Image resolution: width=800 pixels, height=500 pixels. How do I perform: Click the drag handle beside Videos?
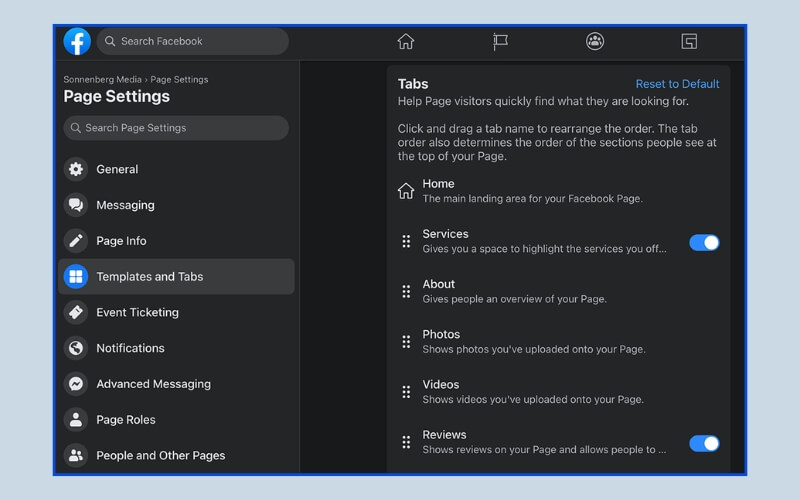point(406,392)
